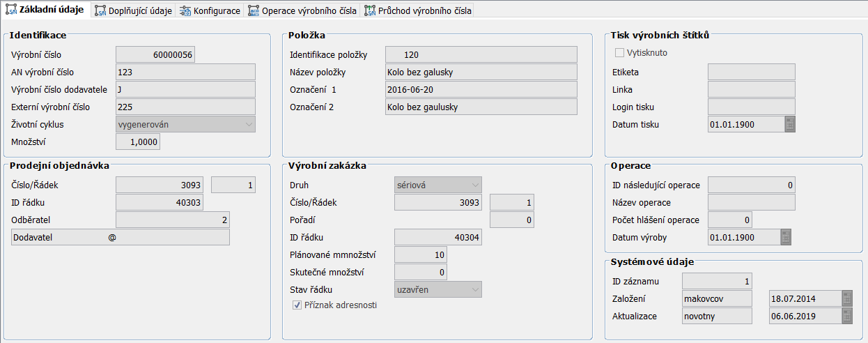
Task: Open calendar next to Založení date
Action: pos(846,298)
